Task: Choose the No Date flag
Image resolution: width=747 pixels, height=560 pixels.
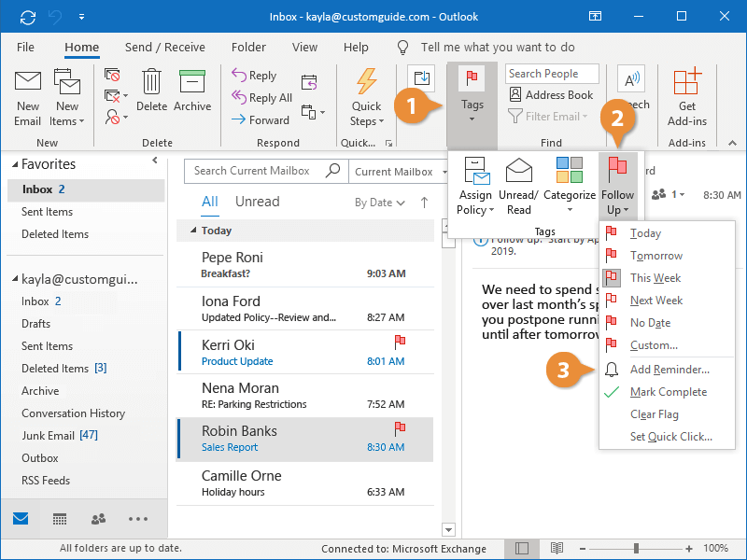Action: pyautogui.click(x=667, y=323)
